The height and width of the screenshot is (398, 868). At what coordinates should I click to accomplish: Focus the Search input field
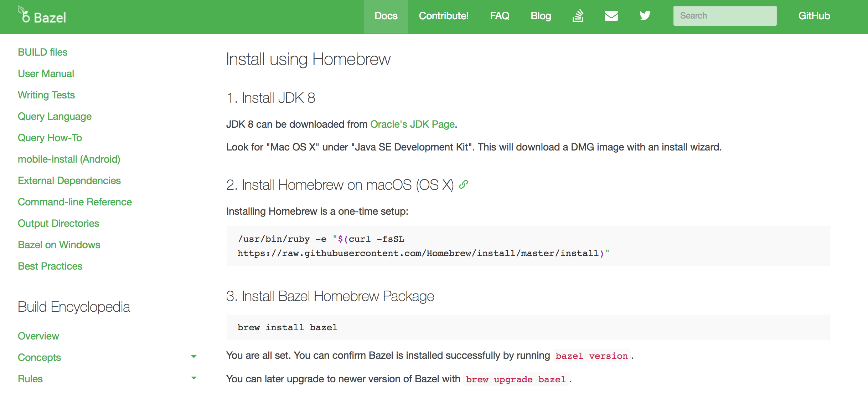(725, 16)
